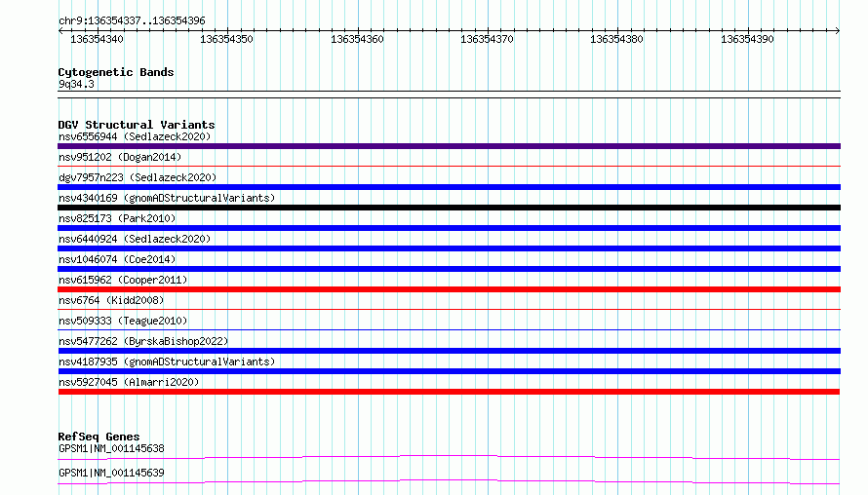Open the GPSM1|NM_001145639 gene label

pos(111,473)
